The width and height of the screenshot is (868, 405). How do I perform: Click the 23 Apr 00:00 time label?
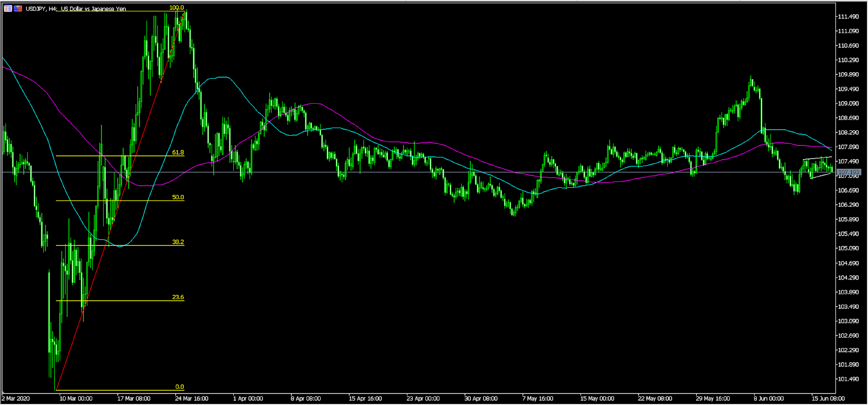(x=423, y=398)
